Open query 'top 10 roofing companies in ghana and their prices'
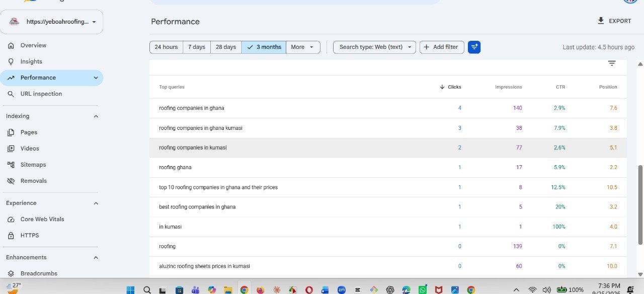The width and height of the screenshot is (644, 294). [218, 187]
